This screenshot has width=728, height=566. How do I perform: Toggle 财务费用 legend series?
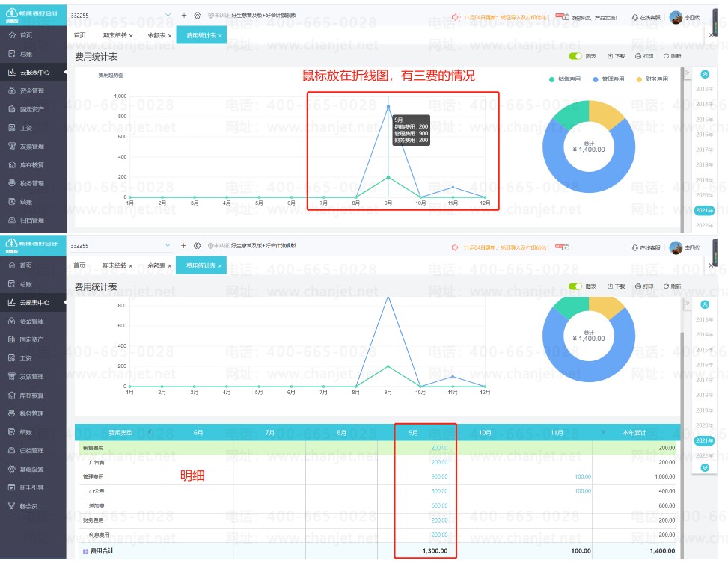click(x=652, y=79)
